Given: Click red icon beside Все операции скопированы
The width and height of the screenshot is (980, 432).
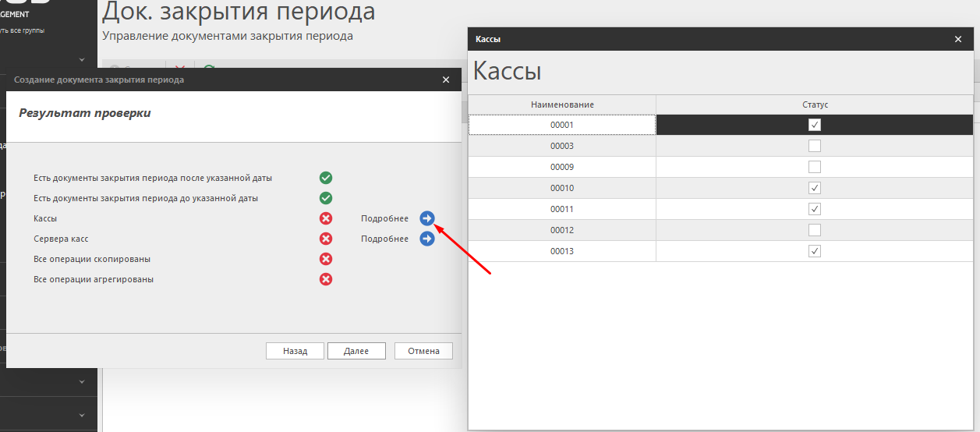Looking at the screenshot, I should coord(326,259).
